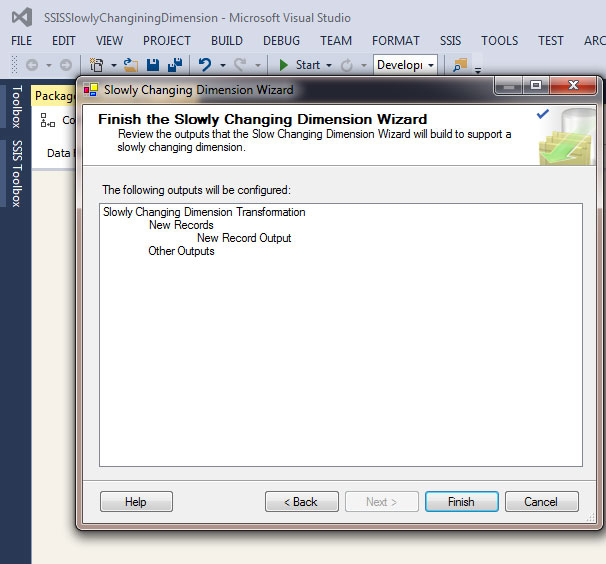606x564 pixels.
Task: Select the 'Other Outputs' line
Action: pos(181,251)
